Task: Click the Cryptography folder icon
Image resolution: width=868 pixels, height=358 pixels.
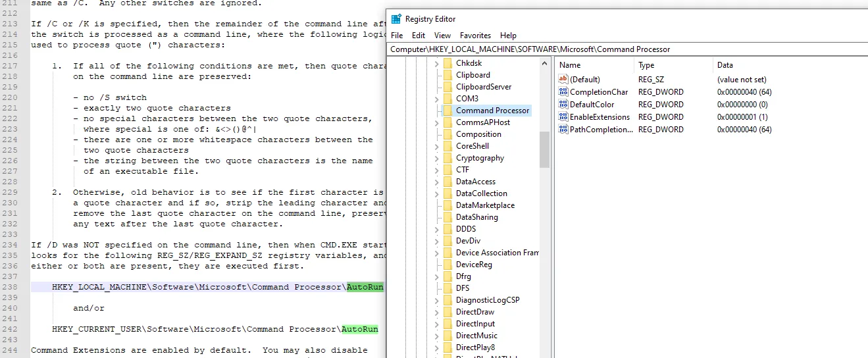Action: click(x=447, y=158)
